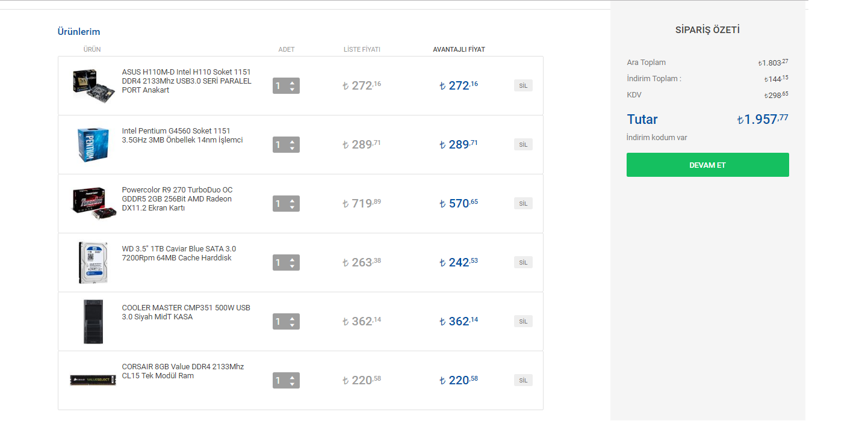Click the grey Pentium list price 289,71
This screenshot has height=427, width=868.
[x=362, y=144]
